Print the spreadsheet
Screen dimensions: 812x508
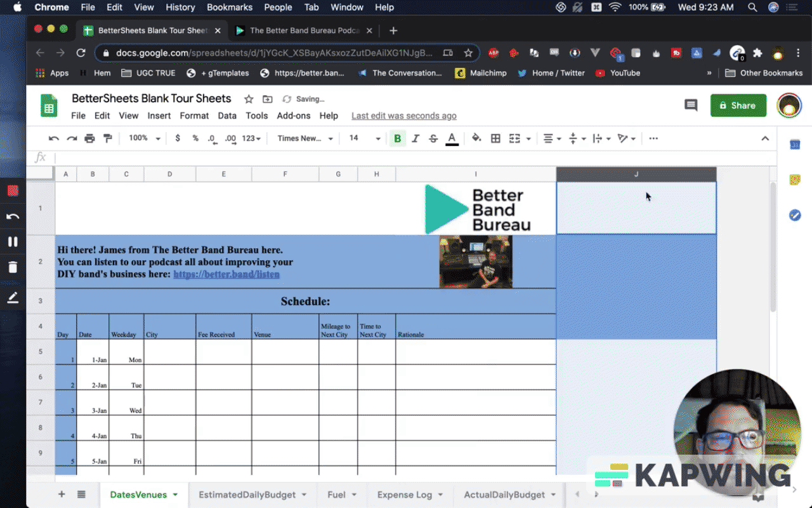tap(89, 138)
